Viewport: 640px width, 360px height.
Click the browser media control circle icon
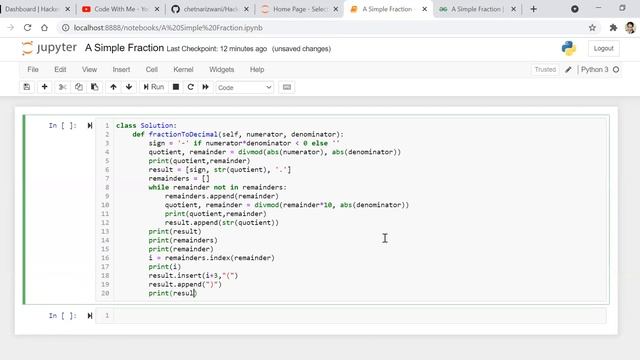[575, 9]
